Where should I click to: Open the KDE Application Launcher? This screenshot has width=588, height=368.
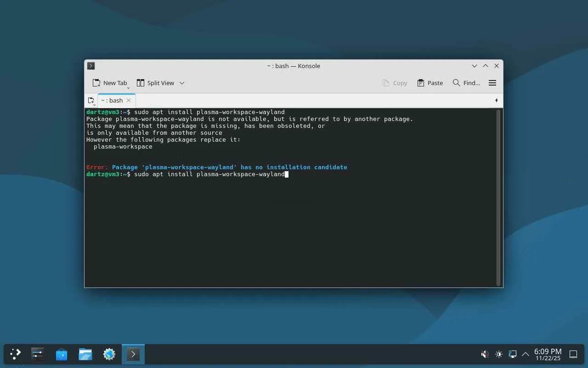point(16,354)
